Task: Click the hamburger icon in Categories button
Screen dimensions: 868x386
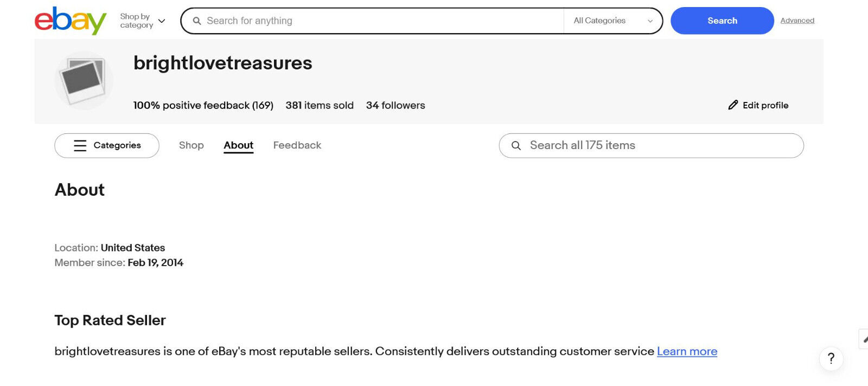Action: (x=80, y=145)
